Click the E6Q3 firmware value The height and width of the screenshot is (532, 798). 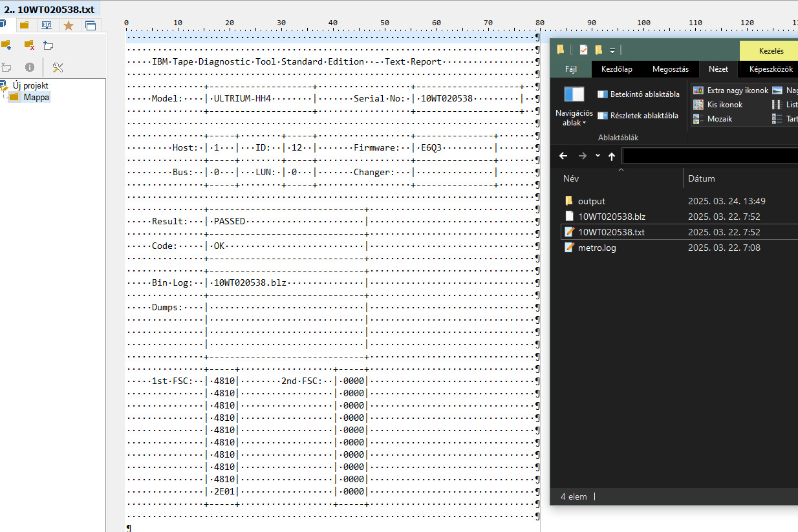coord(431,147)
